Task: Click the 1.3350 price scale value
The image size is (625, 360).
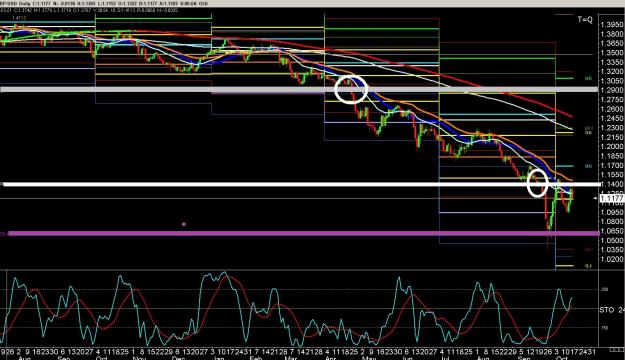Action: (x=612, y=63)
